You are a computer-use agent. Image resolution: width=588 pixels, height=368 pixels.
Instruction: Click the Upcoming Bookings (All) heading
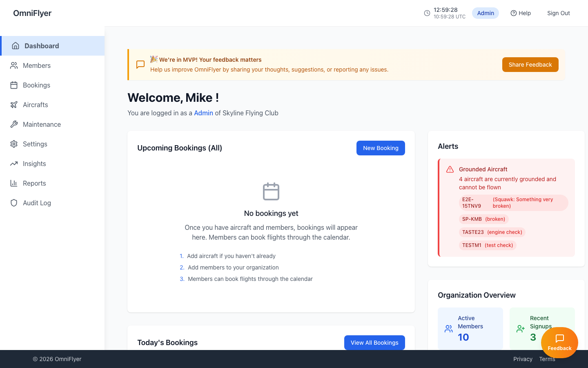[x=180, y=148]
